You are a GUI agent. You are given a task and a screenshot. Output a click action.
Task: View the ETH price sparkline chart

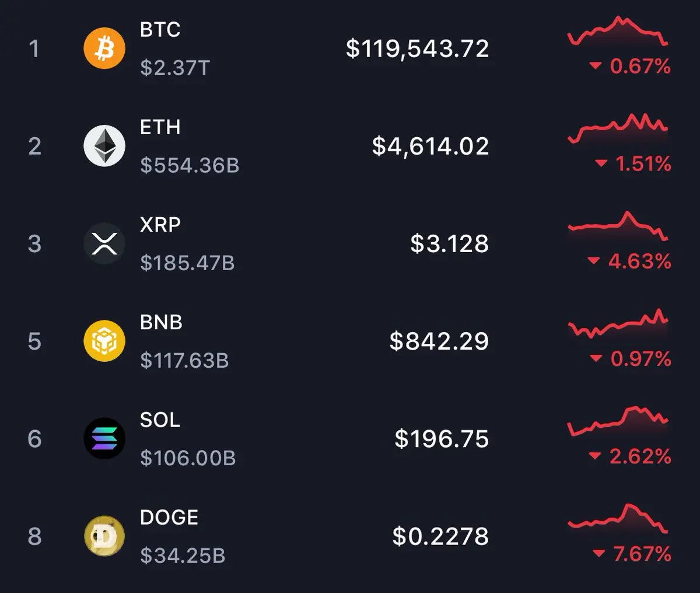click(x=618, y=128)
